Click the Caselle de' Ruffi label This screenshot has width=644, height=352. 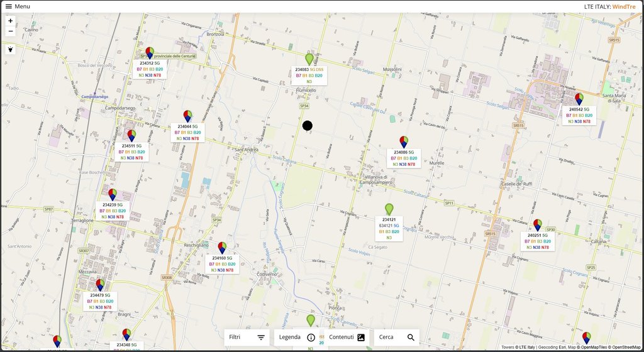(x=516, y=184)
